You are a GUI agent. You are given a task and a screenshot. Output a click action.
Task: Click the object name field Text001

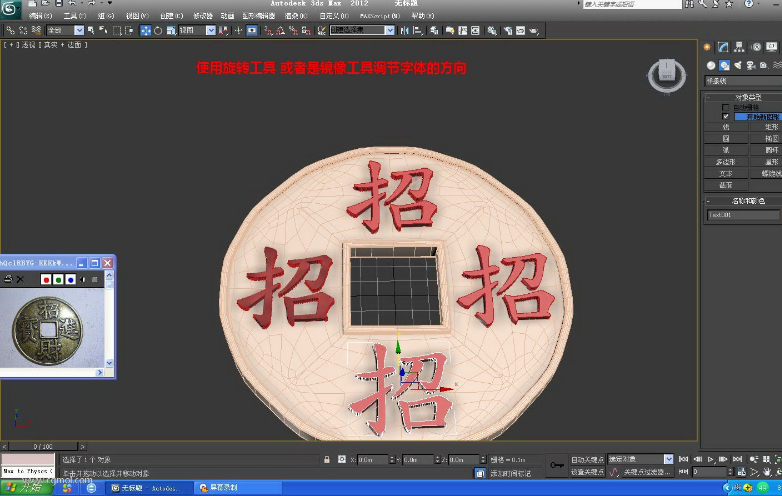[x=743, y=215]
